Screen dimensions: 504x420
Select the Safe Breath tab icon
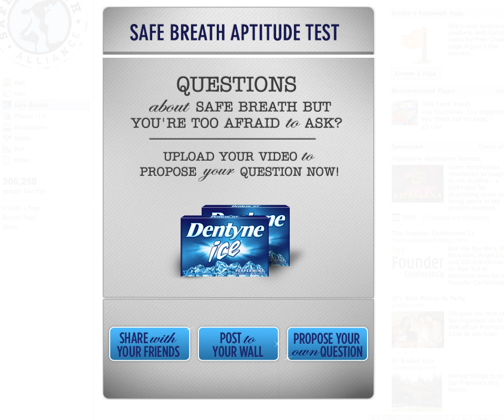click(7, 105)
